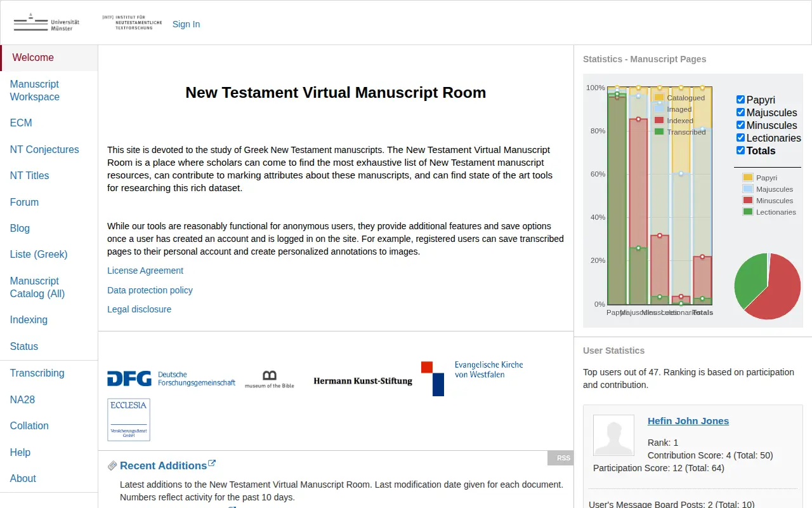The height and width of the screenshot is (508, 812).
Task: Click the Totals bar in the chart
Action: [702, 197]
